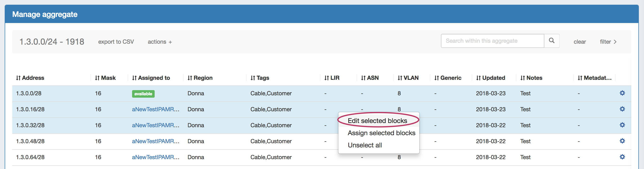Screen dimensions: 644x169
Task: Choose Edit selected blocks menu option
Action: 377,121
